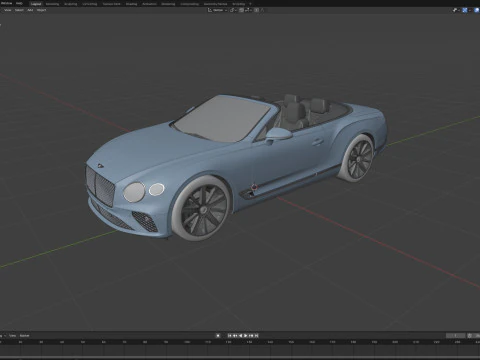Open the Window menu
Screen dimensions: 480x360
pos(6,3)
